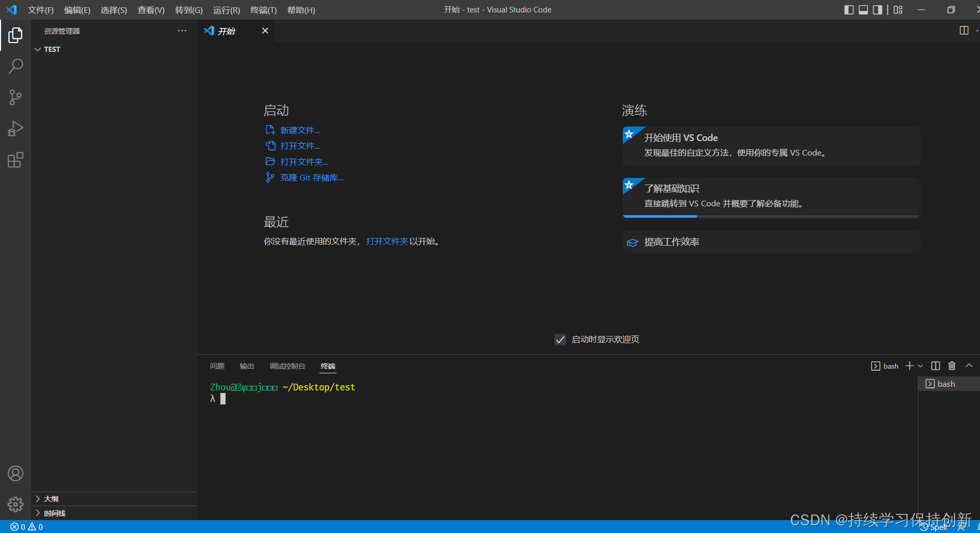
Task: Open the terminal profile dropdown arrow
Action: point(920,366)
